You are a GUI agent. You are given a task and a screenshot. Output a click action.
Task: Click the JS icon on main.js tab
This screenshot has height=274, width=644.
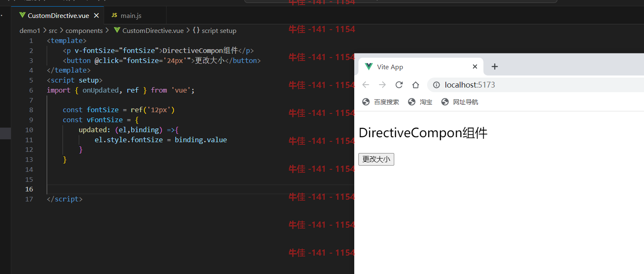click(x=114, y=15)
